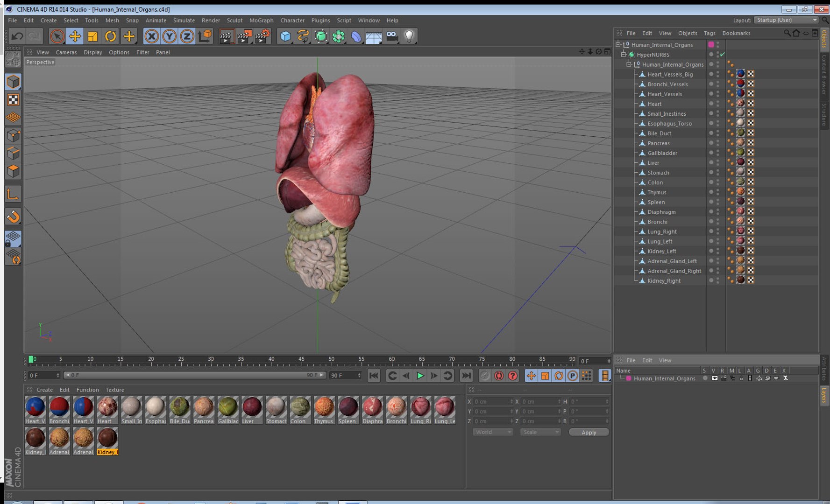This screenshot has height=504, width=830.
Task: Click the Apply coordinates button
Action: coord(589,432)
